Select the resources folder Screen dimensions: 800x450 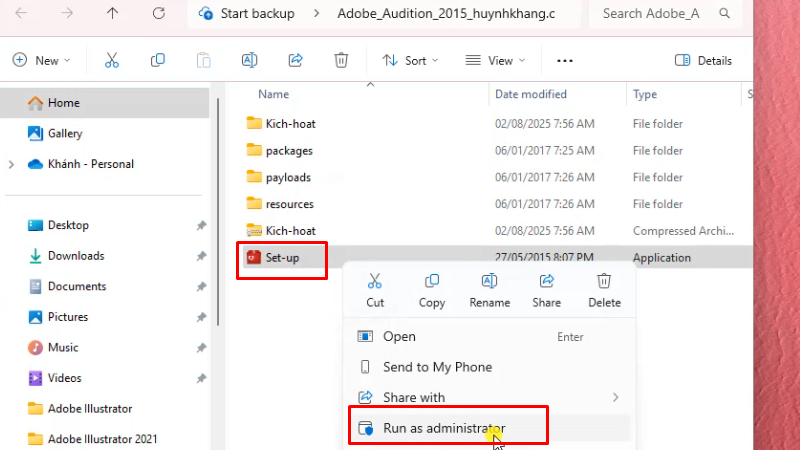[x=289, y=204]
